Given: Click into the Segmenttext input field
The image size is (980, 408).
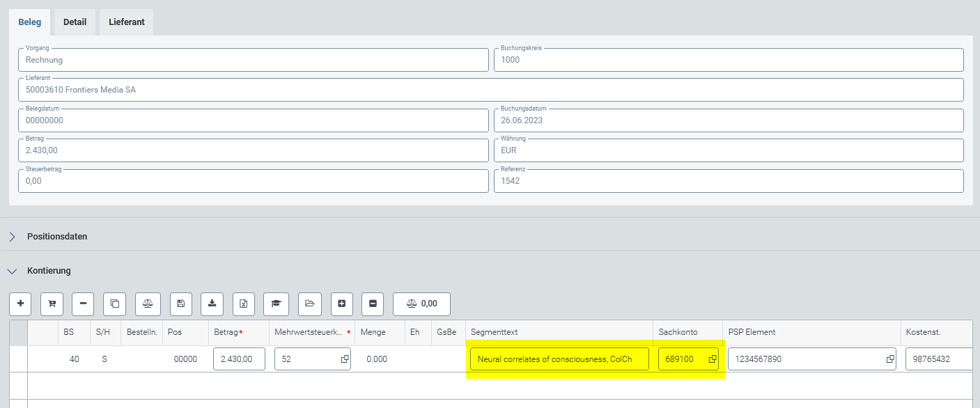Looking at the screenshot, I should 559,359.
